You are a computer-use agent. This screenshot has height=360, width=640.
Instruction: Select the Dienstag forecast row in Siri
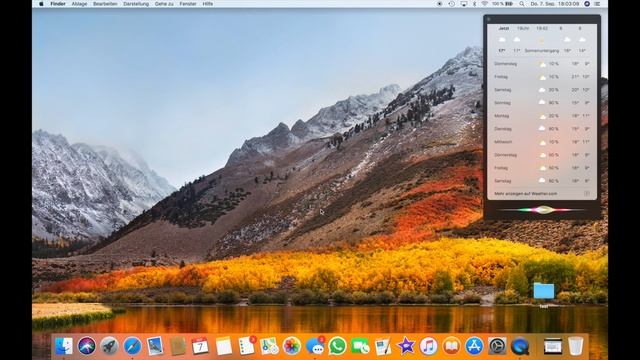[x=542, y=129]
